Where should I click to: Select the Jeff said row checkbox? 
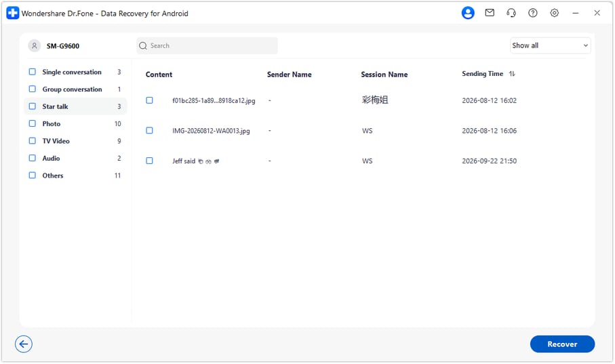[149, 161]
